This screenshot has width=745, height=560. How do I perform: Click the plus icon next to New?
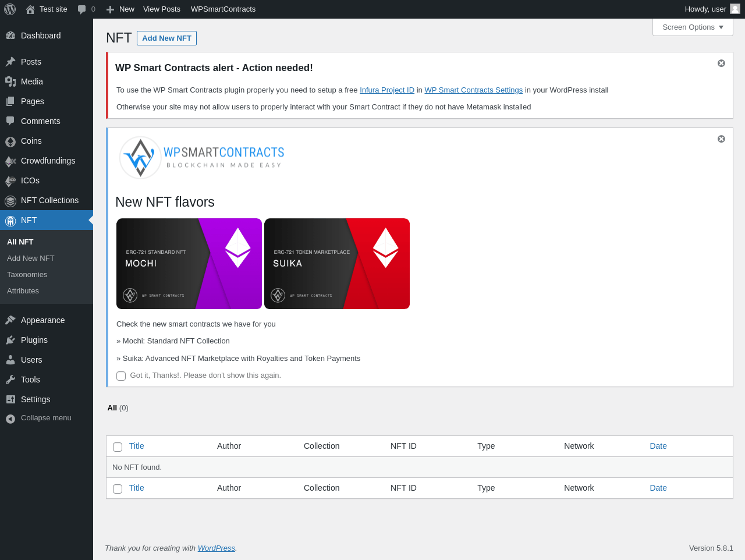click(x=110, y=9)
